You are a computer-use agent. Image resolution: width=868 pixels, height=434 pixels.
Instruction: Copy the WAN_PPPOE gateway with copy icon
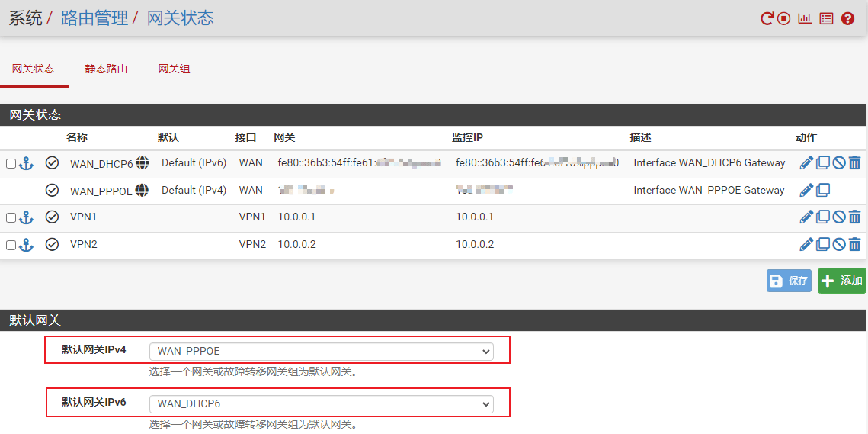click(823, 190)
